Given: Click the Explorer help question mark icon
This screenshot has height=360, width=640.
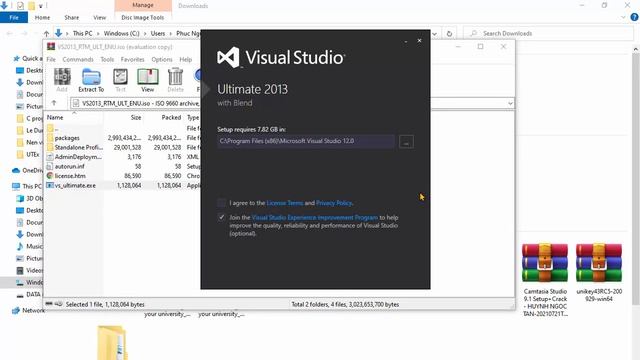Looking at the screenshot, I should click(x=634, y=17).
